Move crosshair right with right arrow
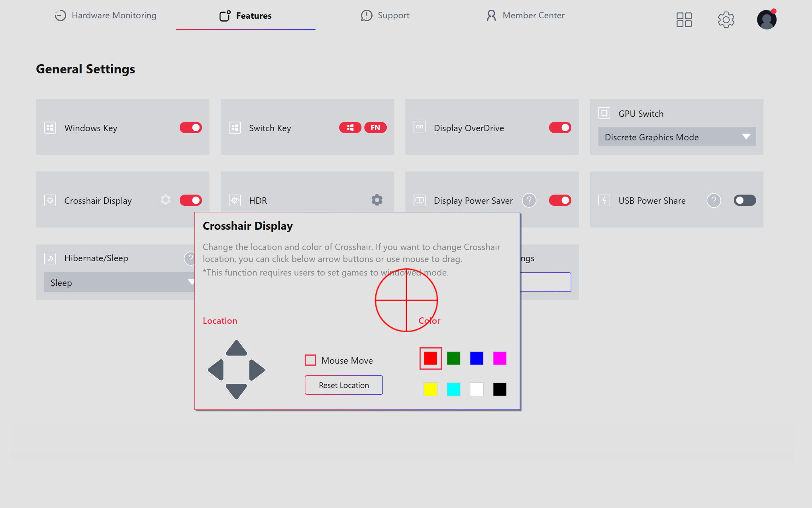This screenshot has height=508, width=812. pyautogui.click(x=257, y=370)
